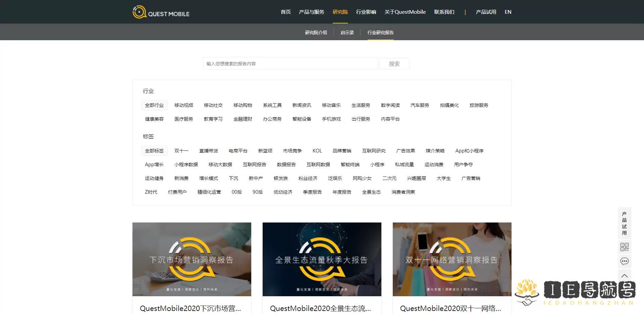
Task: Click the 搜索 button
Action: (394, 64)
